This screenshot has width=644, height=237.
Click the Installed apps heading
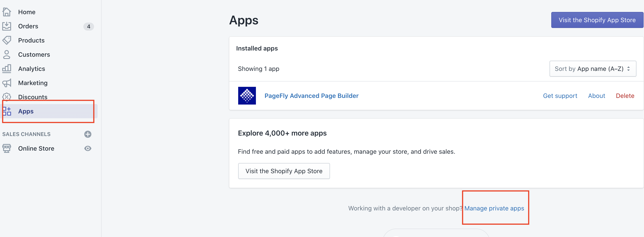pos(257,49)
